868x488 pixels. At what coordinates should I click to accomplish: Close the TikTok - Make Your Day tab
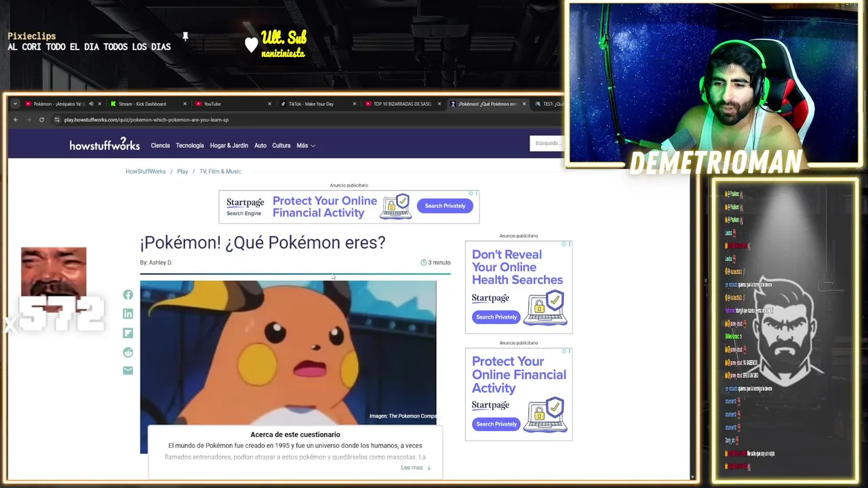coord(354,104)
